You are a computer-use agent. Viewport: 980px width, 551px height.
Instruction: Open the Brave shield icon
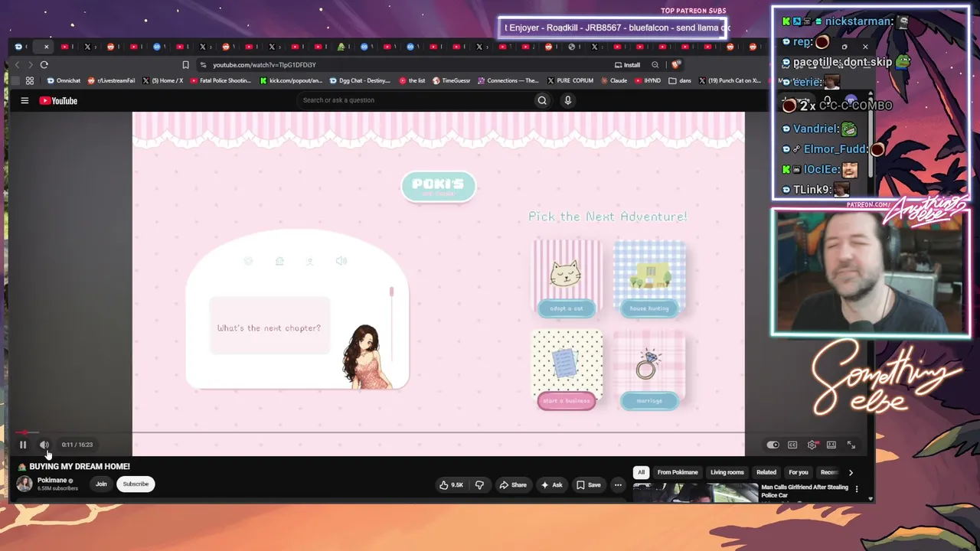tap(675, 65)
